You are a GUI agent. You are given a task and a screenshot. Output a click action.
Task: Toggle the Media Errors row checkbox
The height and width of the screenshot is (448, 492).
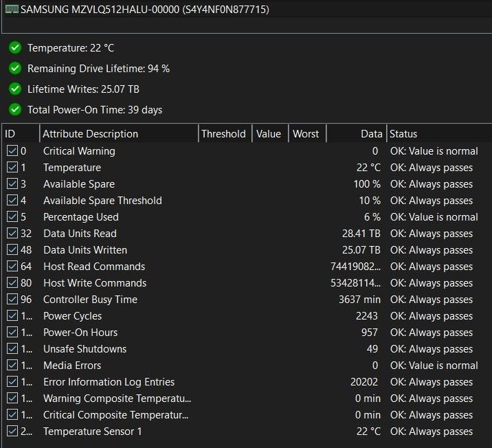pos(12,365)
